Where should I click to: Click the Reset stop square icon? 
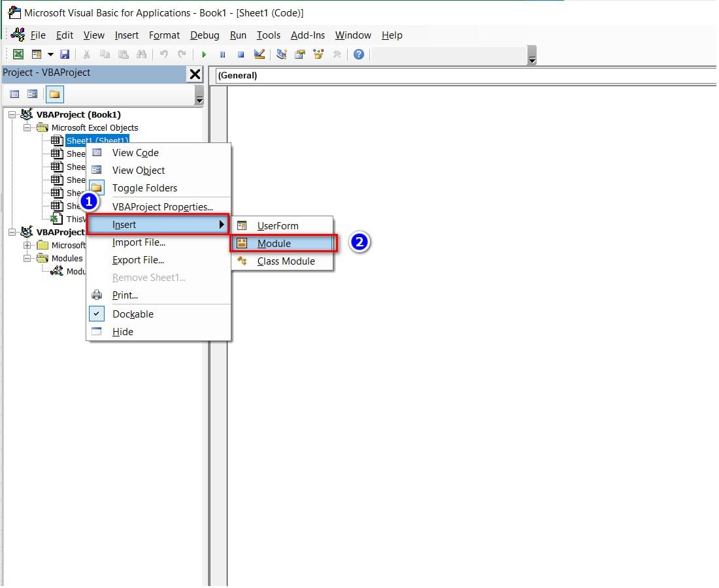(241, 55)
